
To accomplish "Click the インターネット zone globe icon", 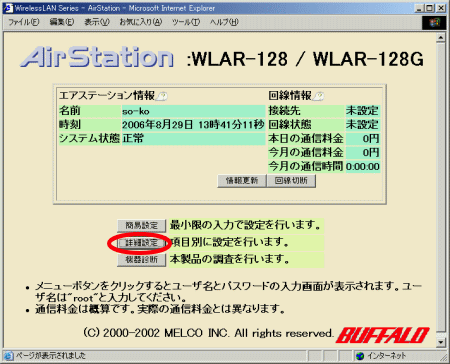I will tap(360, 356).
